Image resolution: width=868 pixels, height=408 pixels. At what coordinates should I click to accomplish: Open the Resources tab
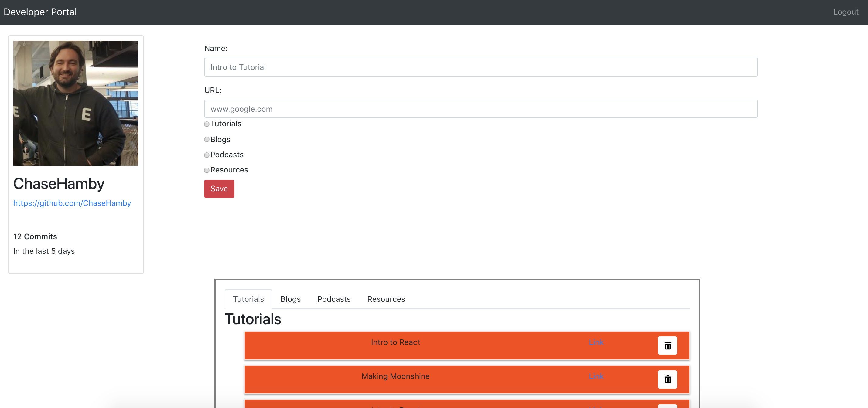click(x=386, y=299)
